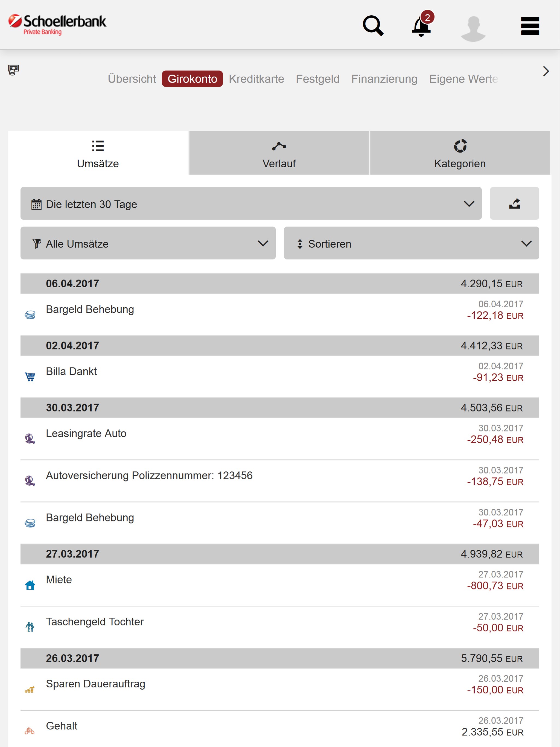
Task: Click the shopping cart icon for Billa Dankt
Action: pos(30,377)
